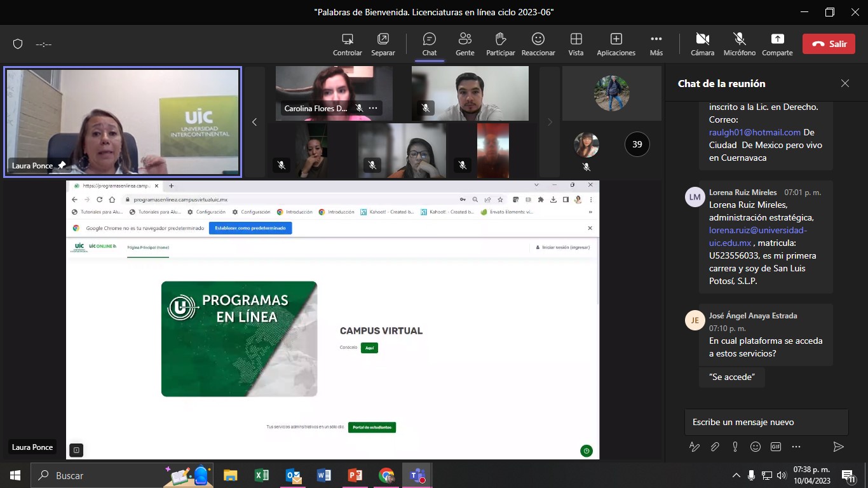Open the Reaccionar reactions picker
This screenshot has height=488, width=868.
pos(538,44)
